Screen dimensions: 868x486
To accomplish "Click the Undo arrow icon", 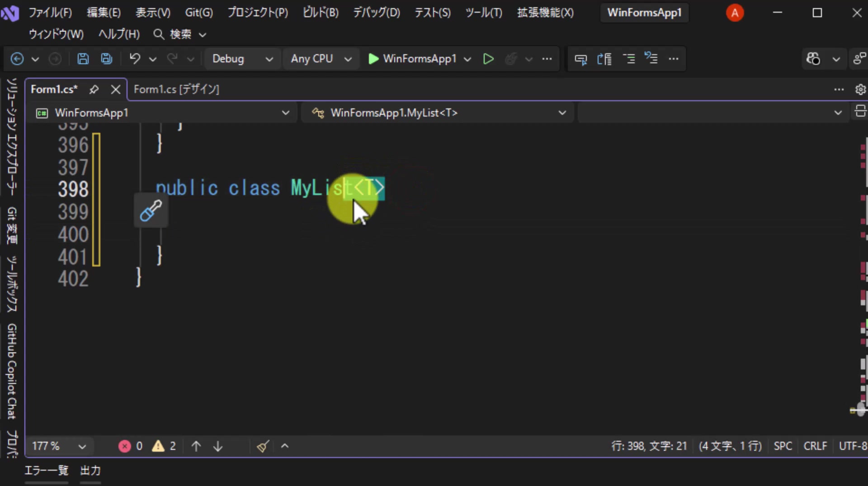I will 135,59.
